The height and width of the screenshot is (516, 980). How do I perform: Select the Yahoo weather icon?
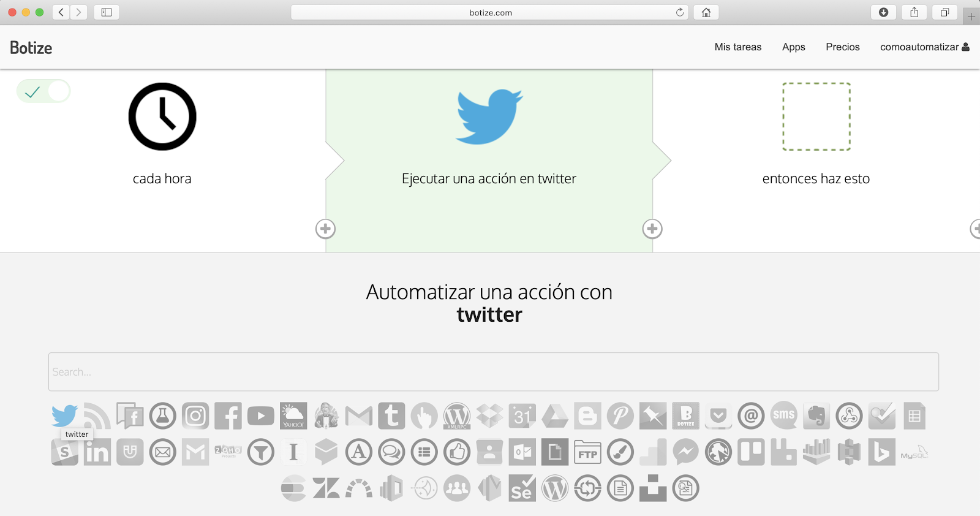[293, 416]
